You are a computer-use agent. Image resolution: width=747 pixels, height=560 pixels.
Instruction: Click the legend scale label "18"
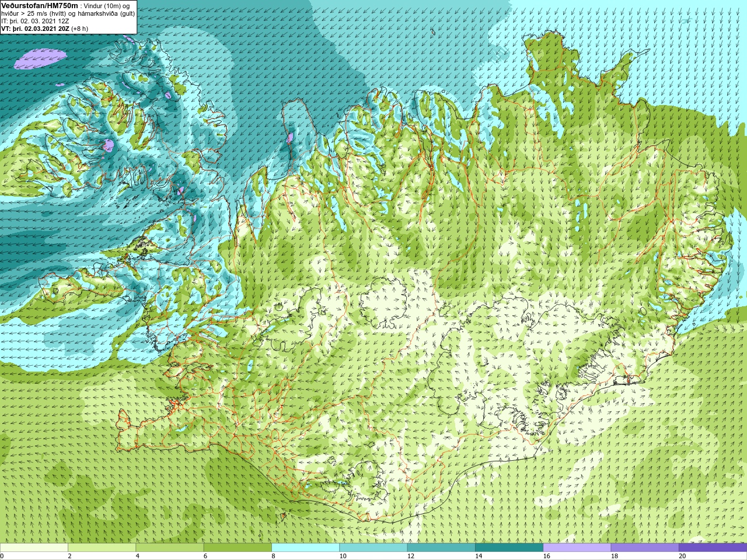(615, 556)
